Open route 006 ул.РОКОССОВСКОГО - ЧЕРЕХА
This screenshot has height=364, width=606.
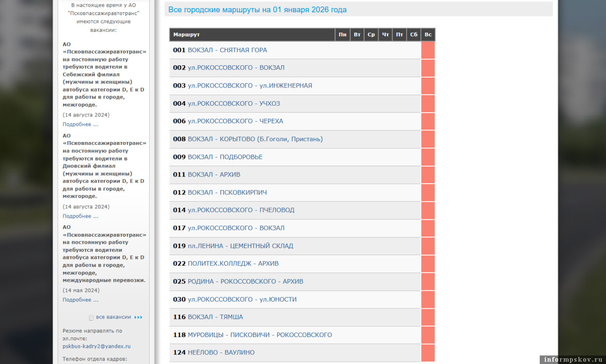[235, 121]
